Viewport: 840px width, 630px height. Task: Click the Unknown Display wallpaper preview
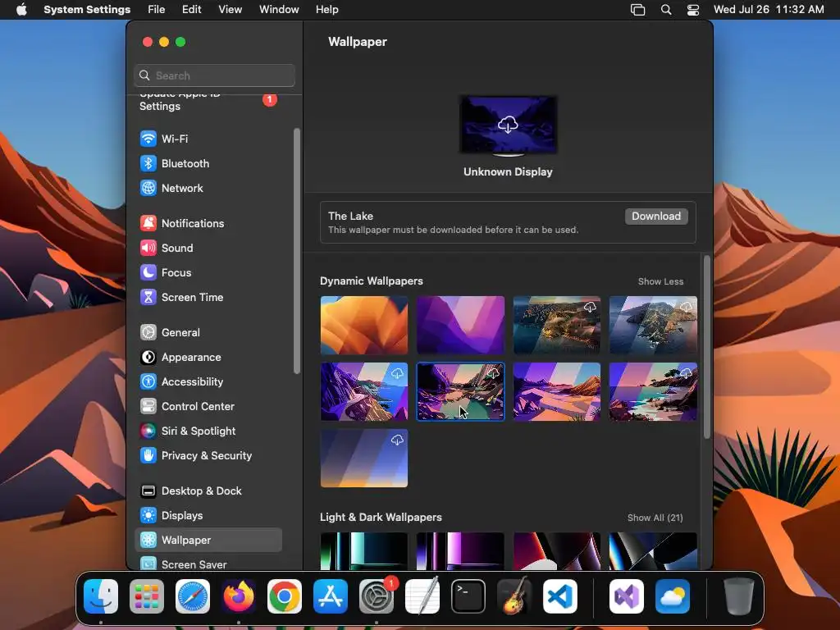tap(508, 125)
